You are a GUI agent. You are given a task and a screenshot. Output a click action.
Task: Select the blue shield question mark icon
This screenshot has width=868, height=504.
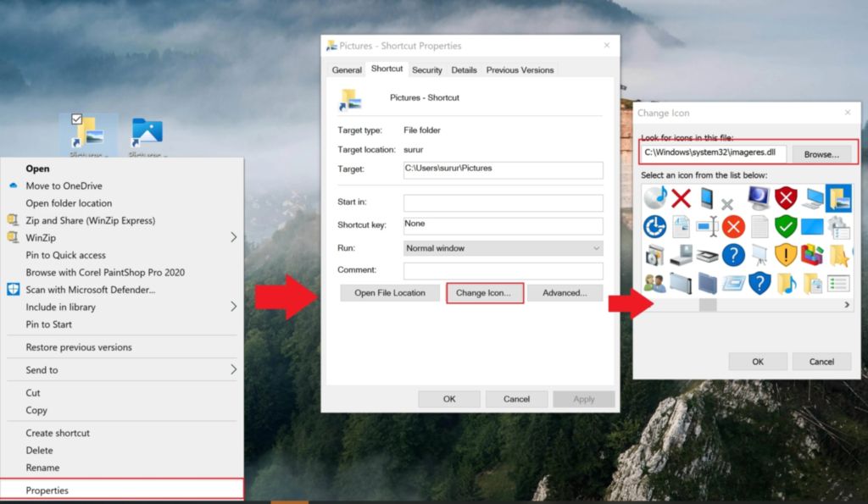point(759,283)
